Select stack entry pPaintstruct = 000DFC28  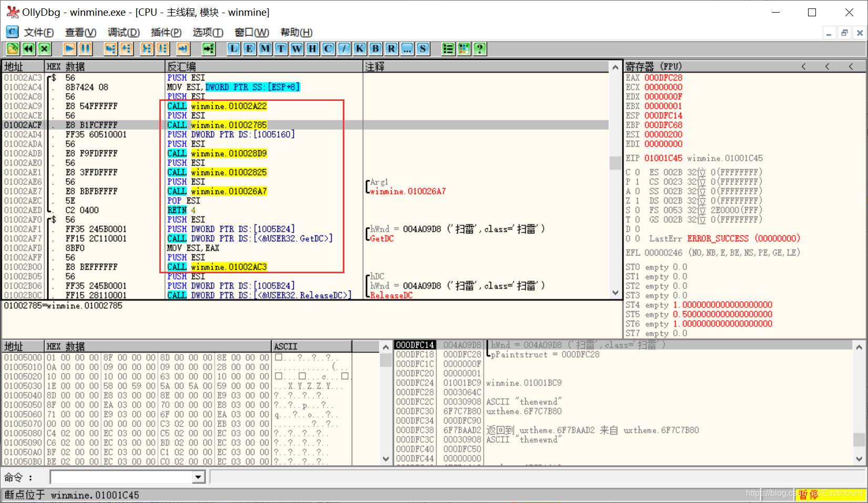click(x=545, y=355)
